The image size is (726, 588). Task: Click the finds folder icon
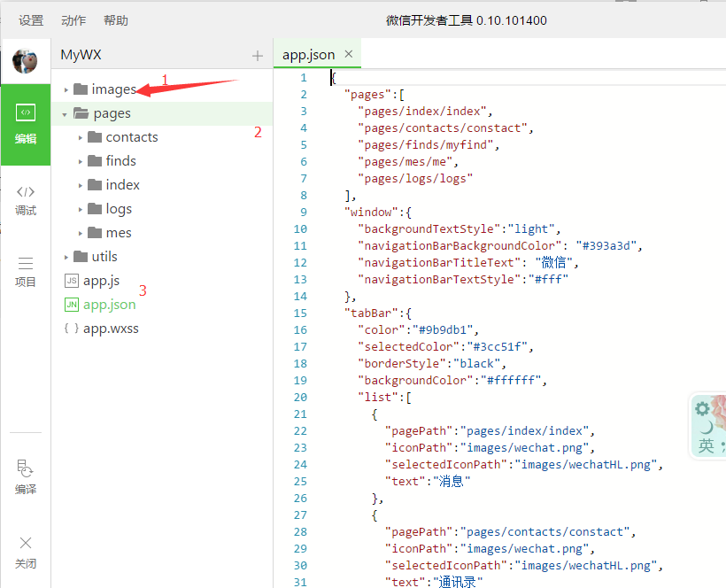(x=95, y=160)
